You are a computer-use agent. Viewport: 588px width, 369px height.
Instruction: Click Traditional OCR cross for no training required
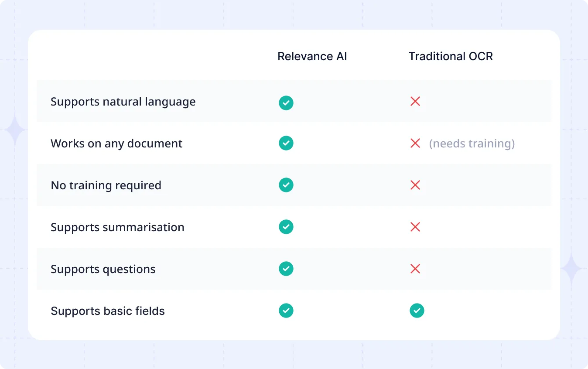415,185
